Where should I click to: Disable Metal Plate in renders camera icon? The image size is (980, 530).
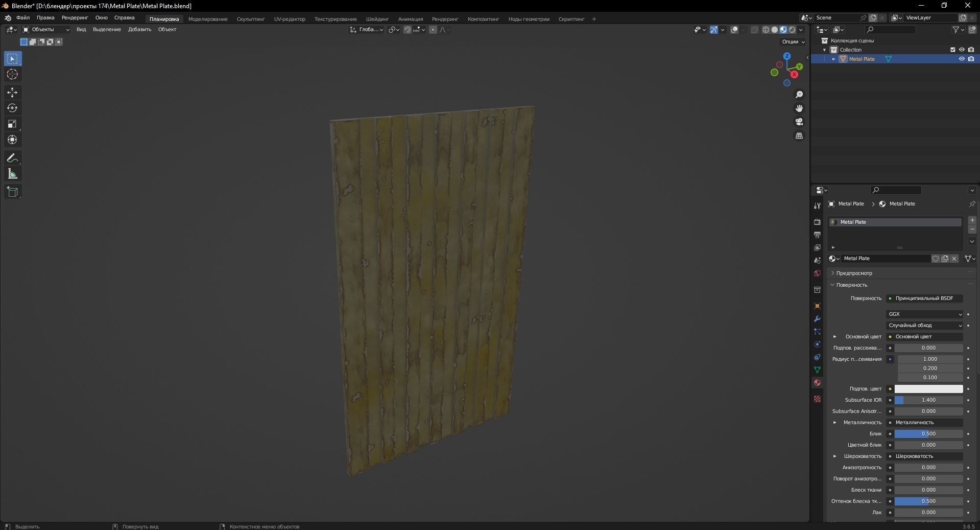point(971,59)
